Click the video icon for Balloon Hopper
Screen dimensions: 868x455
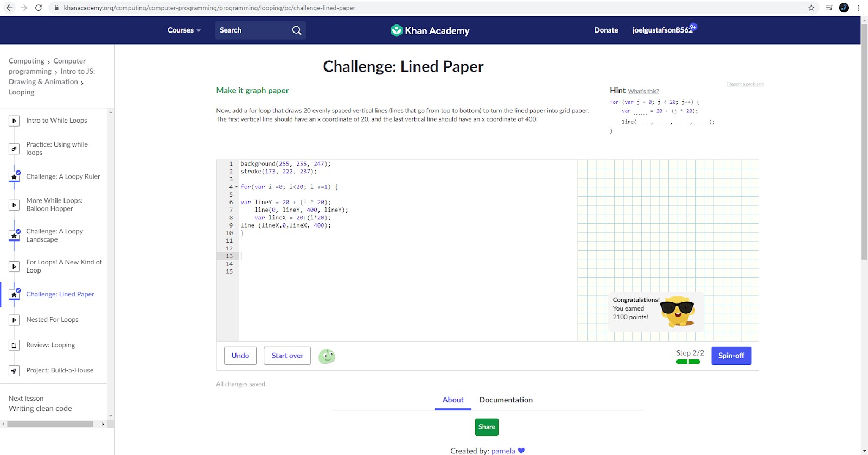coord(14,205)
